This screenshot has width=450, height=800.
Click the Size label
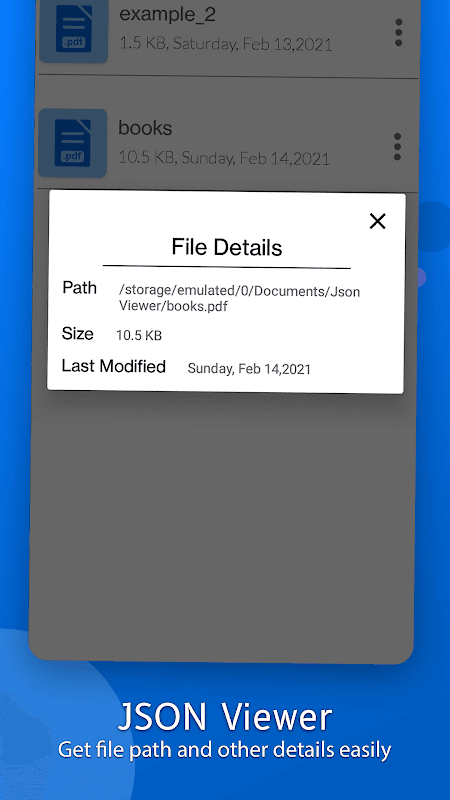(x=78, y=334)
